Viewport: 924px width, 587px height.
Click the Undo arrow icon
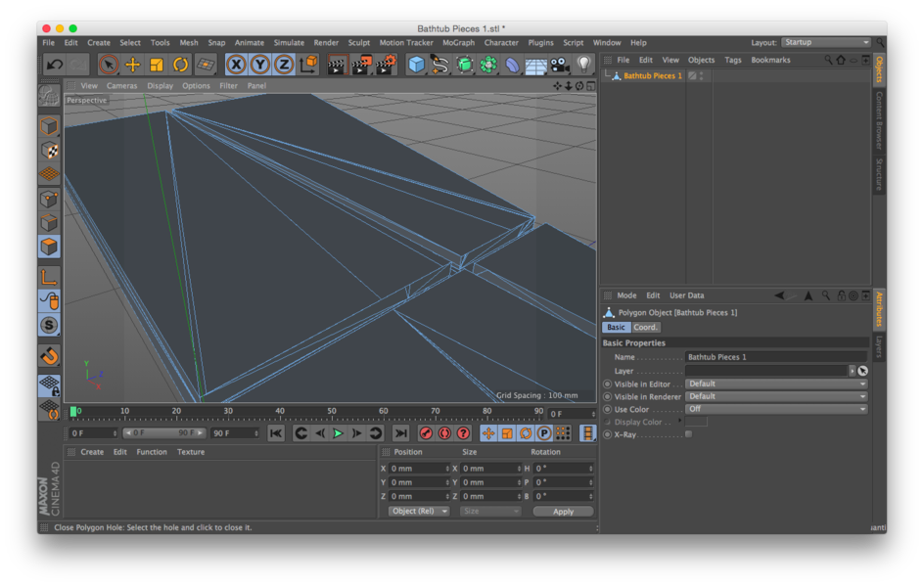[55, 65]
